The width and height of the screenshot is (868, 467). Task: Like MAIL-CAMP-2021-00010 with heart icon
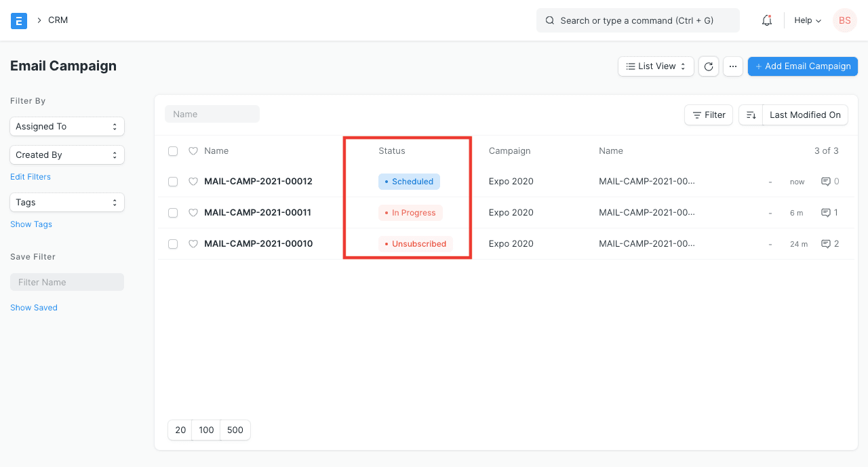pos(193,244)
